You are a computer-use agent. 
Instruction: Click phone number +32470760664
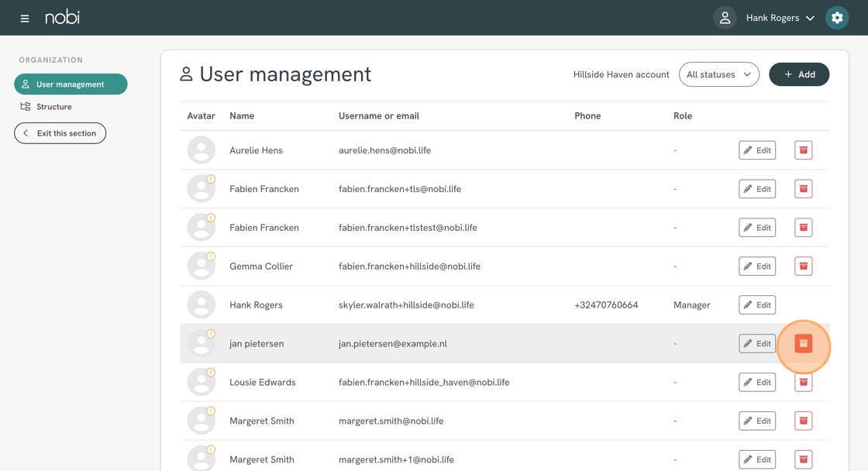606,305
